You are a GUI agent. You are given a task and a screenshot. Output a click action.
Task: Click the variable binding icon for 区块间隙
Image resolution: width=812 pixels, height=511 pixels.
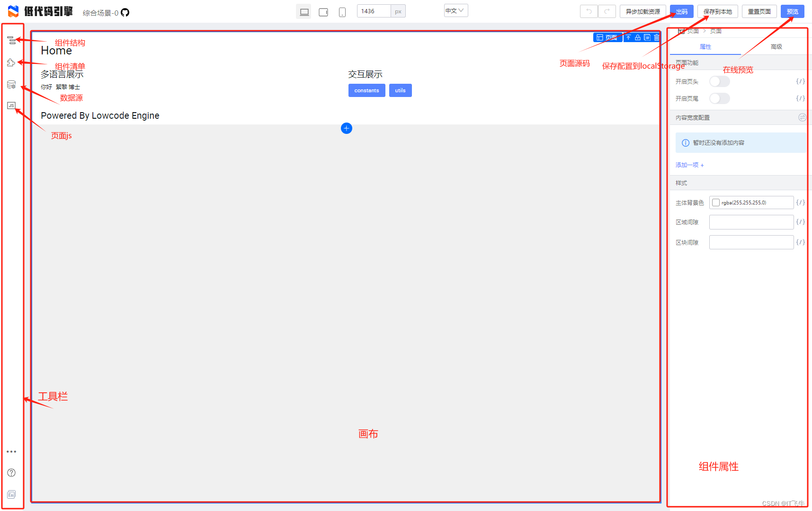click(x=800, y=242)
